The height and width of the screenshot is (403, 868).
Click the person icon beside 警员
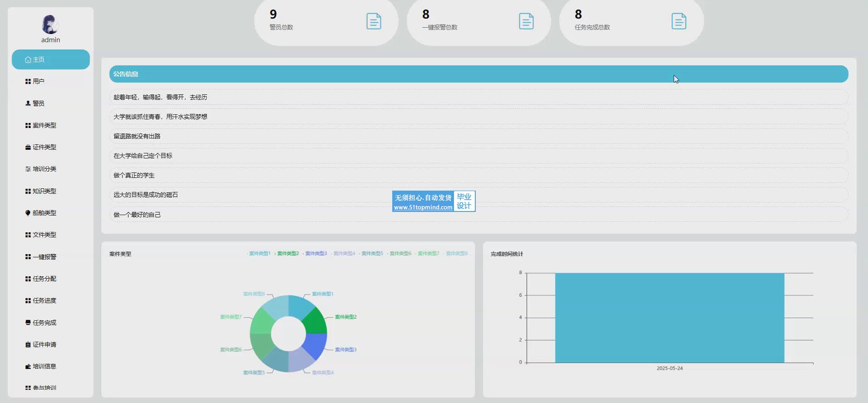[28, 103]
